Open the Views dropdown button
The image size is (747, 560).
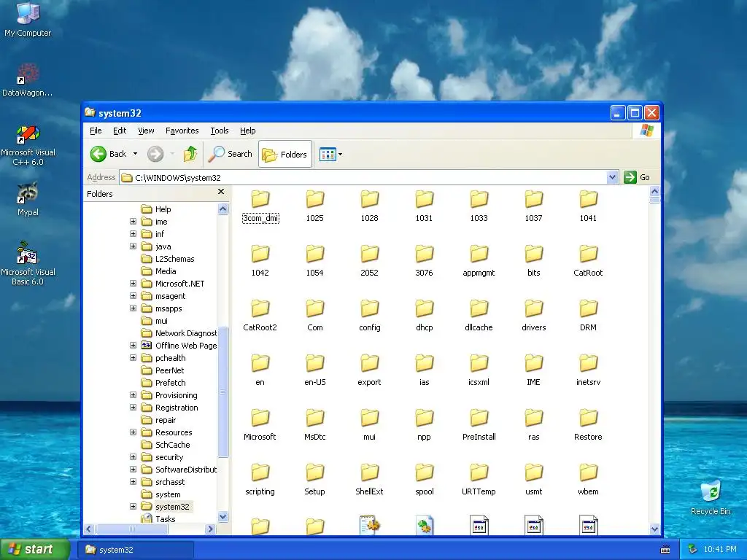point(330,155)
